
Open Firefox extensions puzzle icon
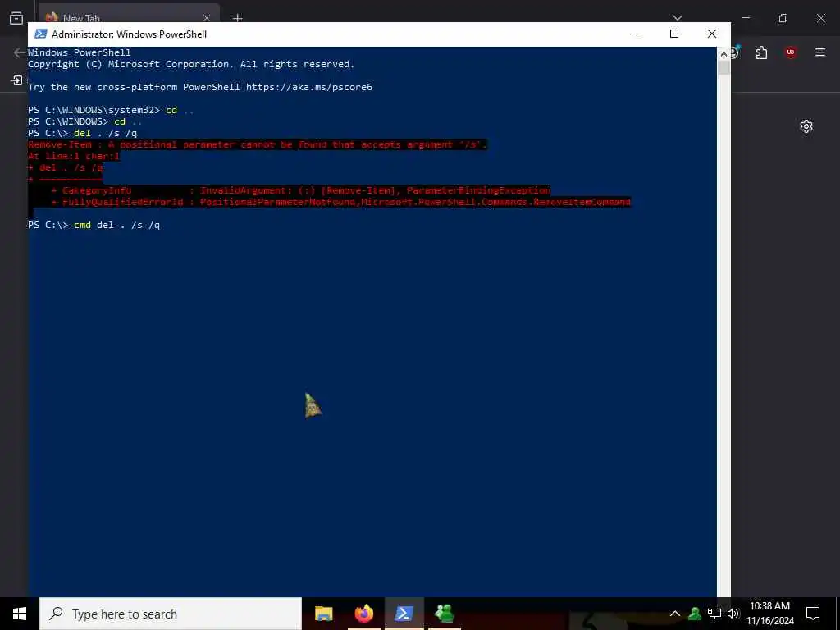[761, 52]
